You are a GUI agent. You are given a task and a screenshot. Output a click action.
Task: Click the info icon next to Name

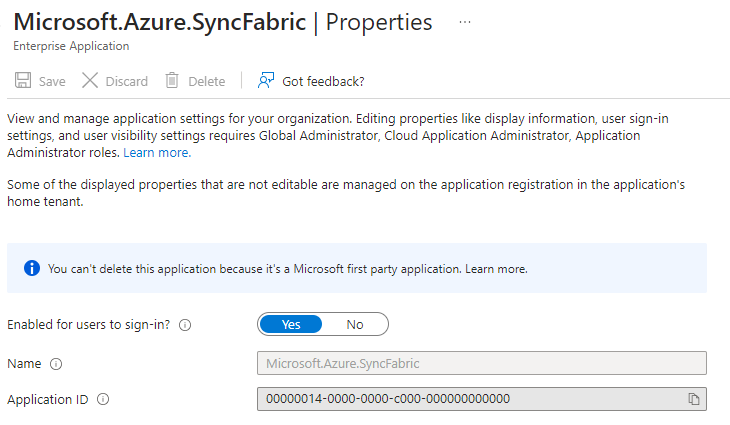pyautogui.click(x=56, y=364)
